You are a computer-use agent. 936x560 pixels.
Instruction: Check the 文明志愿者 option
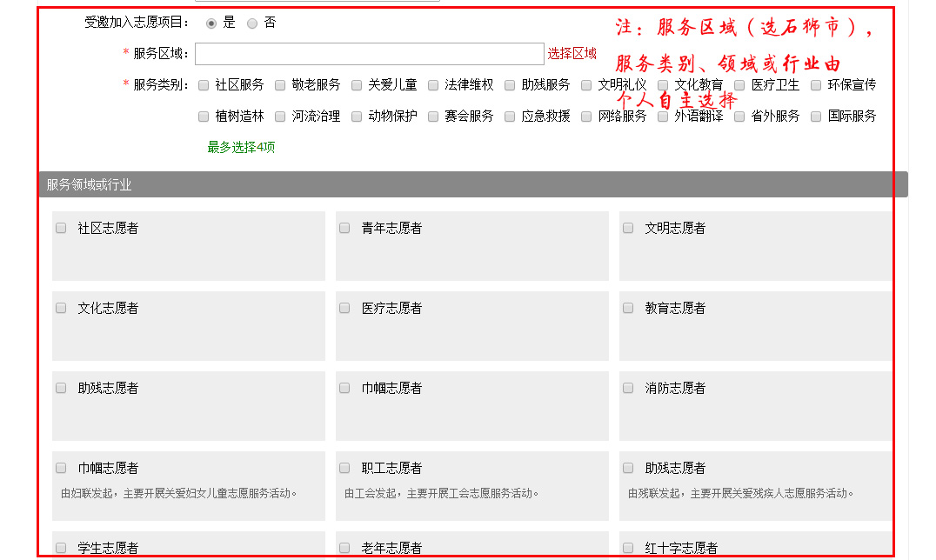coord(628,228)
